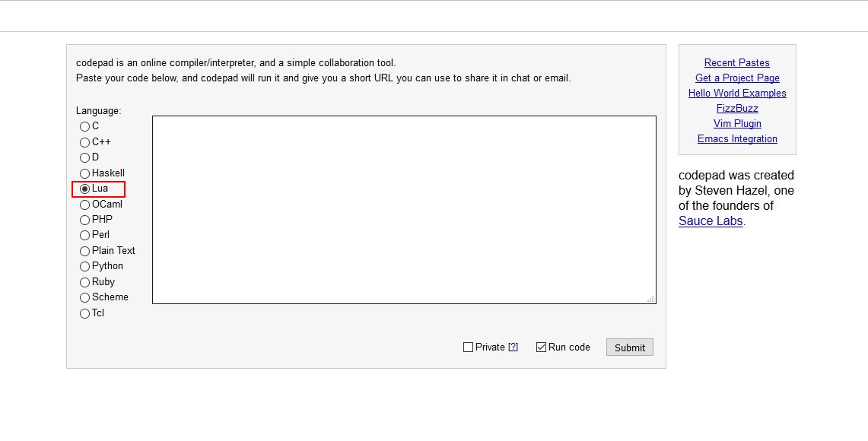This screenshot has width=868, height=441.
Task: Grab the textarea resize handle
Action: pyautogui.click(x=650, y=299)
